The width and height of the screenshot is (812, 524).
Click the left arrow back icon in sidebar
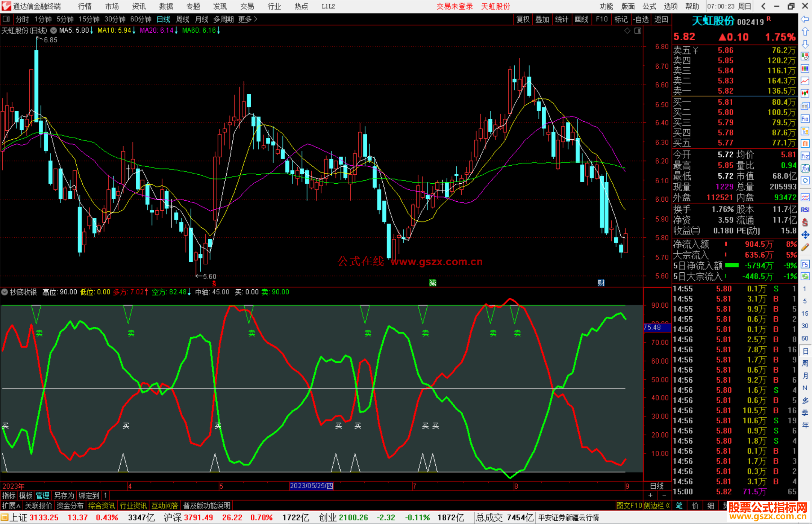[805, 19]
